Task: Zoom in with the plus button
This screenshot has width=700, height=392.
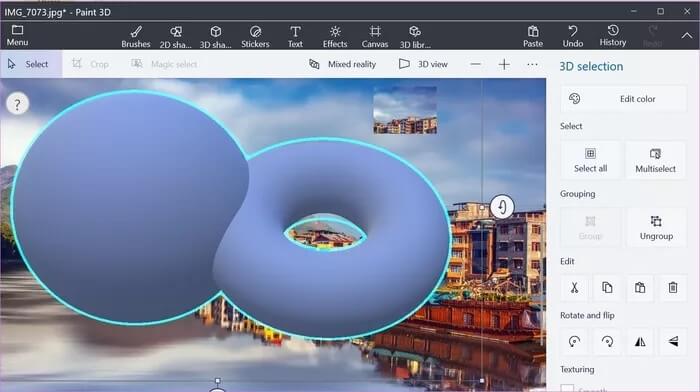Action: 504,64
